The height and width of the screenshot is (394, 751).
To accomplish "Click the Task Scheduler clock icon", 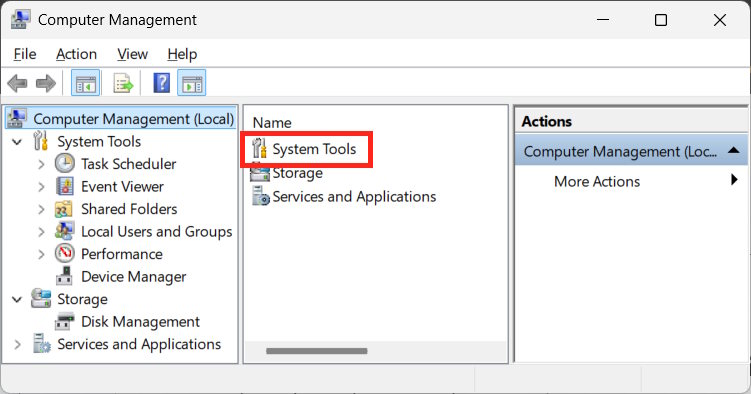I will click(x=64, y=164).
